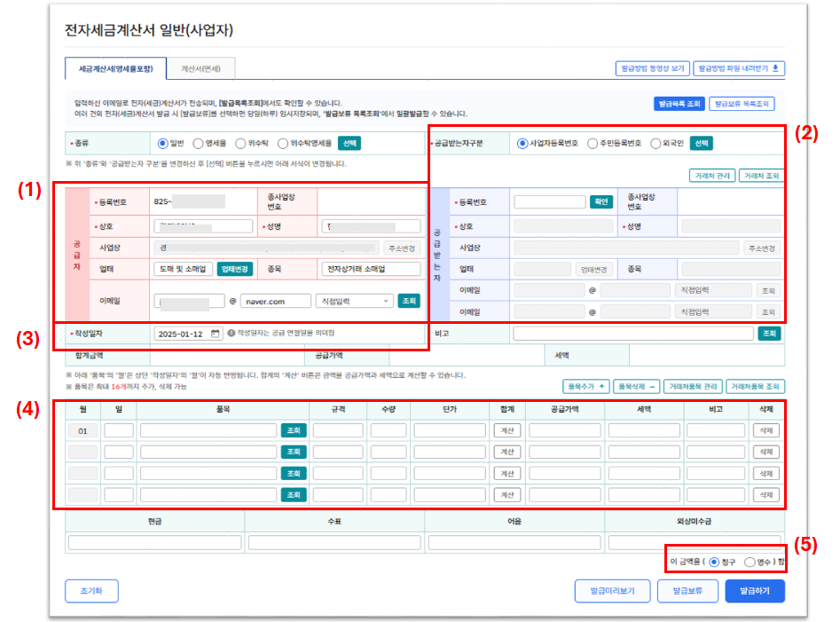This screenshot has height=622, width=840.
Task: Click 품목삭제 − button
Action: coord(636,386)
